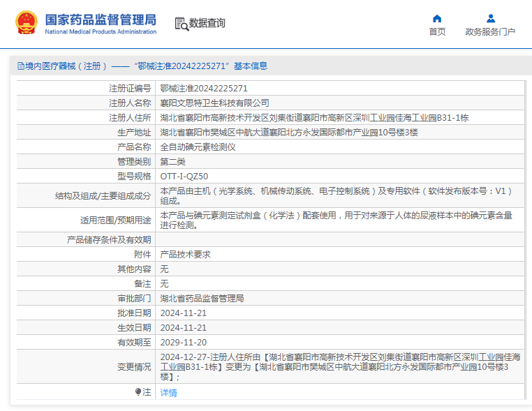Click registration number value 鄂械注准20242225271 in table
Screen dimensions: 532x411
pos(204,89)
